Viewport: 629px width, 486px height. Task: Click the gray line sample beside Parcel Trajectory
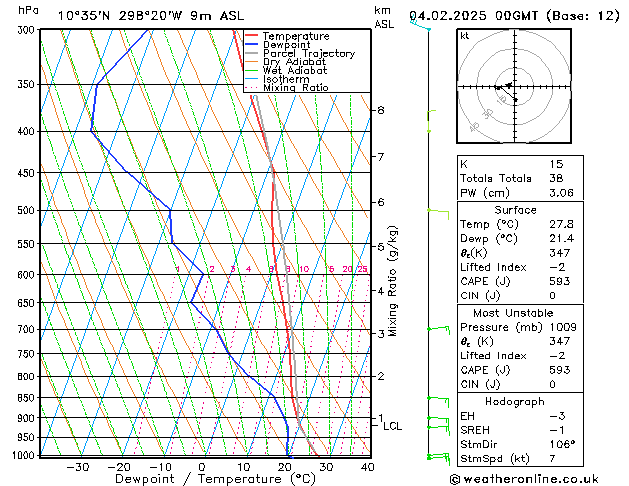click(x=251, y=53)
